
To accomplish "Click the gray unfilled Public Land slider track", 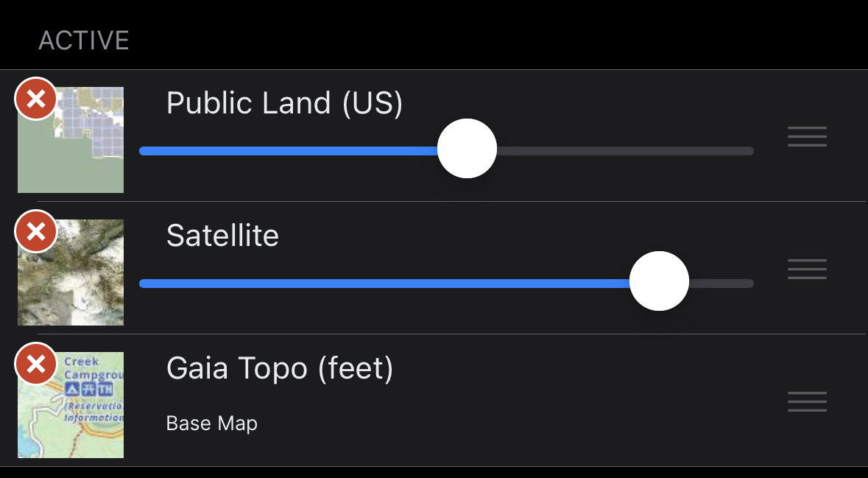I will (625, 151).
